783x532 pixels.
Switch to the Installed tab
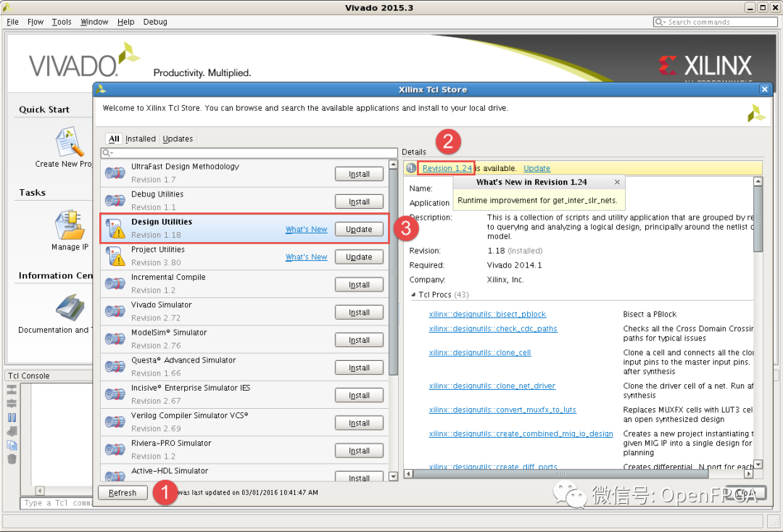141,138
